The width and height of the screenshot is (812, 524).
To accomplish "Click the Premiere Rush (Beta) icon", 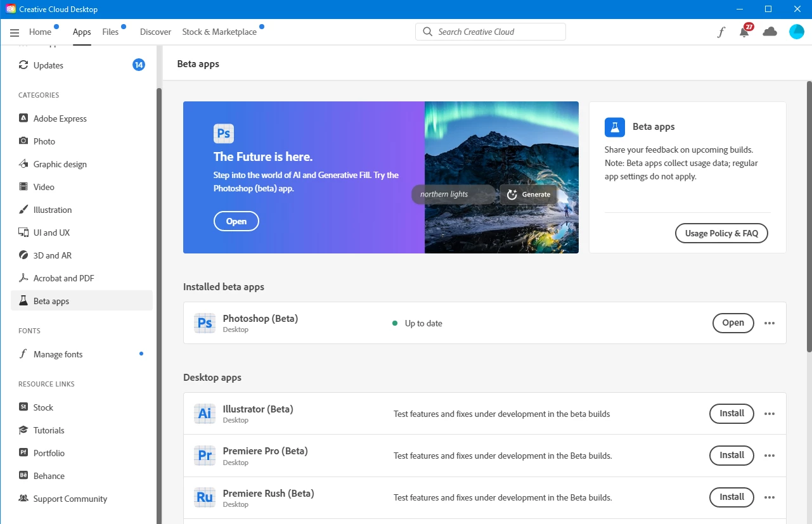I will 205,497.
